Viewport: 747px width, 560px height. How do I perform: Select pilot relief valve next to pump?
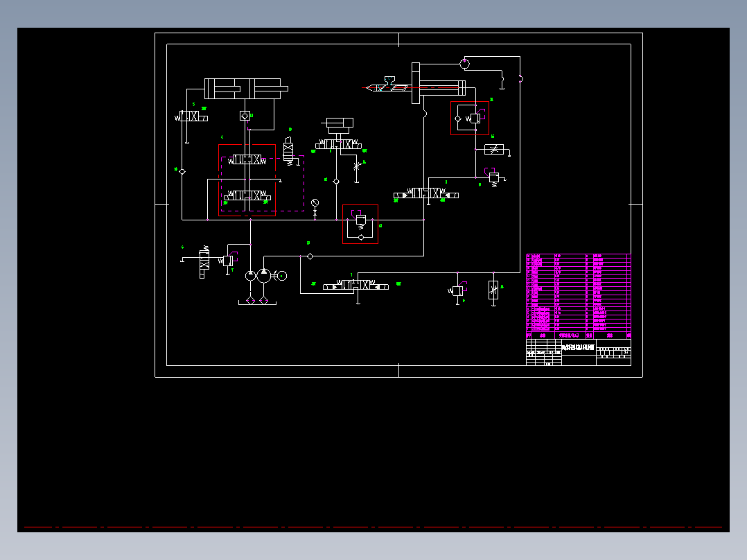coord(228,260)
